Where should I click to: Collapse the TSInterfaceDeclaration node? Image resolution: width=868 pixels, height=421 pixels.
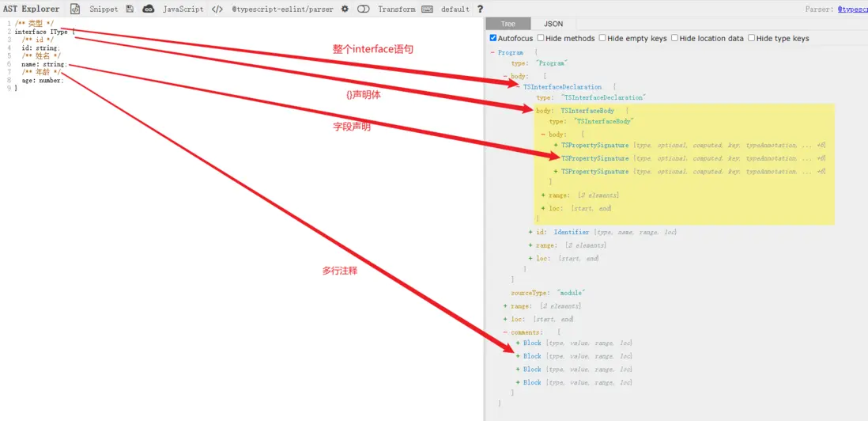518,87
